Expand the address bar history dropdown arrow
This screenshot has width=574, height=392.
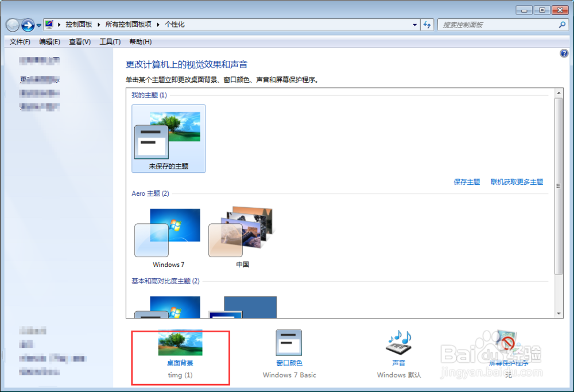[414, 24]
